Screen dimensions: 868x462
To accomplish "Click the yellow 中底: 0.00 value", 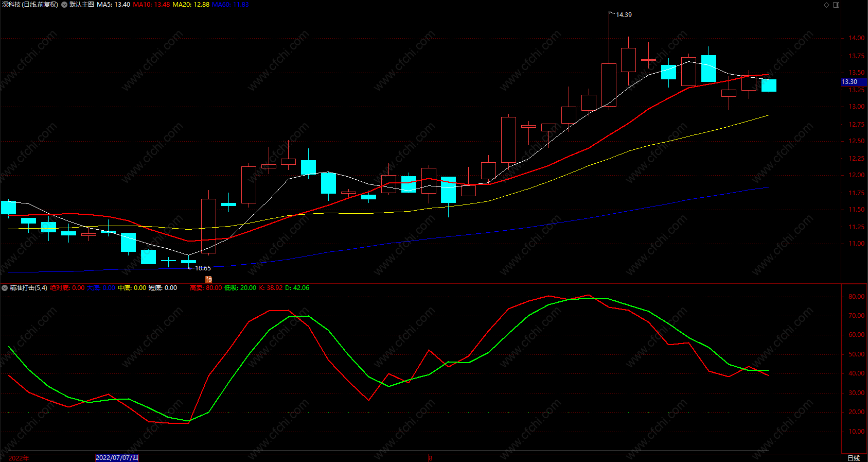I will [x=132, y=288].
